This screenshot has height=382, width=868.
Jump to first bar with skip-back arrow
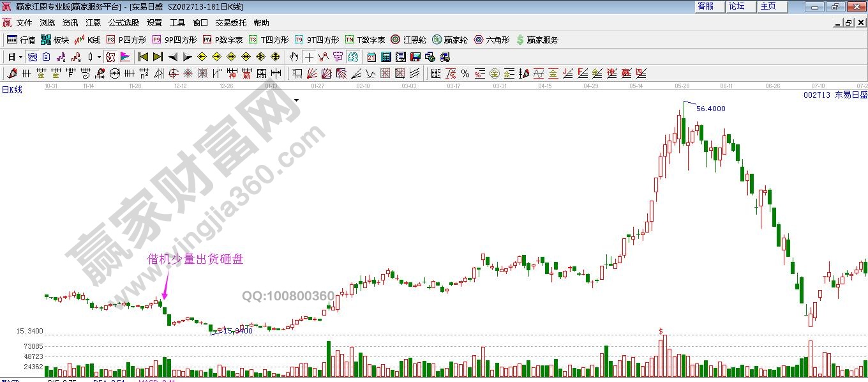pos(144,57)
